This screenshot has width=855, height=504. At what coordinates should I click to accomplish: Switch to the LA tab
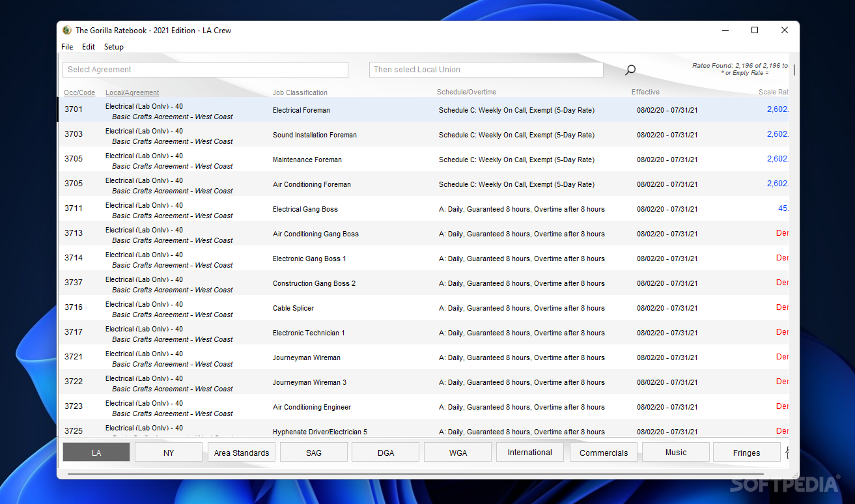click(x=96, y=453)
